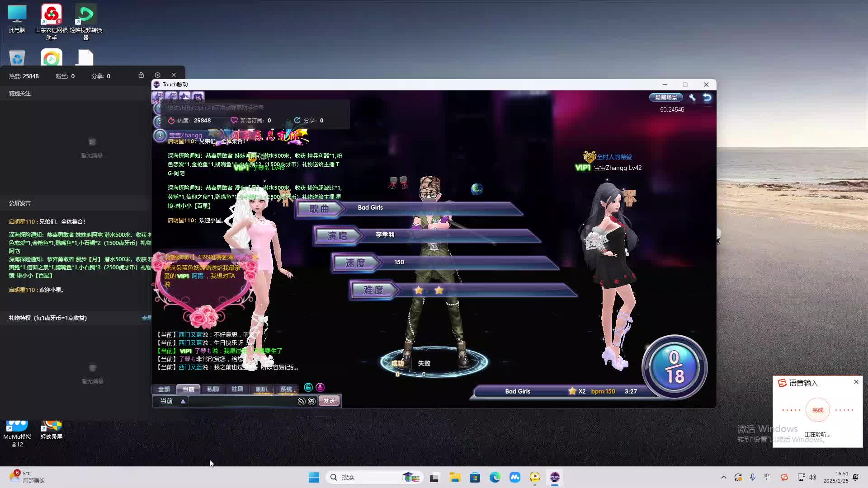This screenshot has height=488, width=868.
Task: Click 完成 in voice input popup
Action: tap(817, 410)
